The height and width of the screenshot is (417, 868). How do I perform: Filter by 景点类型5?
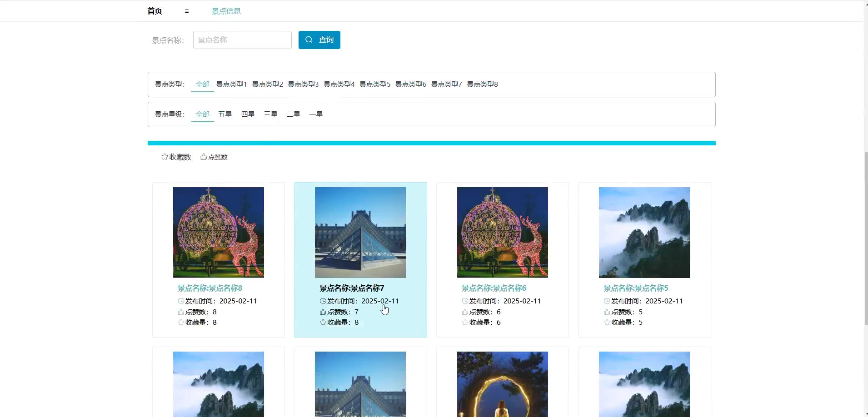point(375,84)
